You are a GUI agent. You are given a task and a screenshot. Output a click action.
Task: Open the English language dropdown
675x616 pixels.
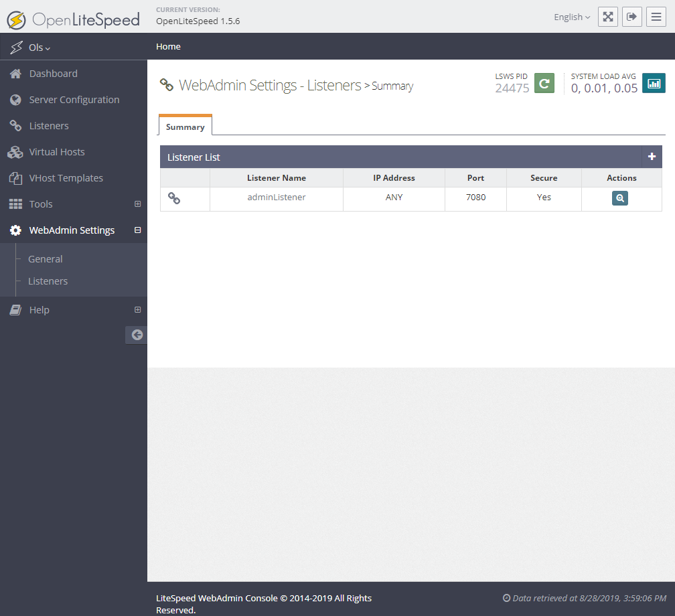[572, 17]
